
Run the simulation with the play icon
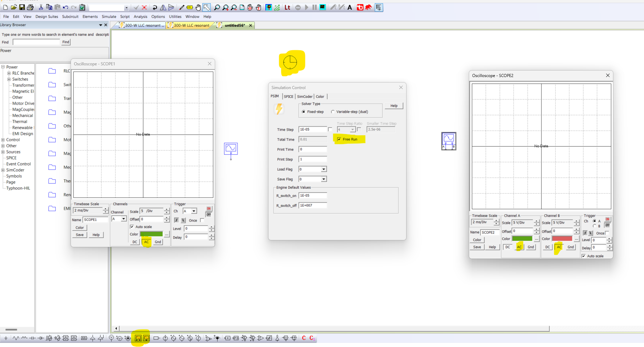[306, 7]
